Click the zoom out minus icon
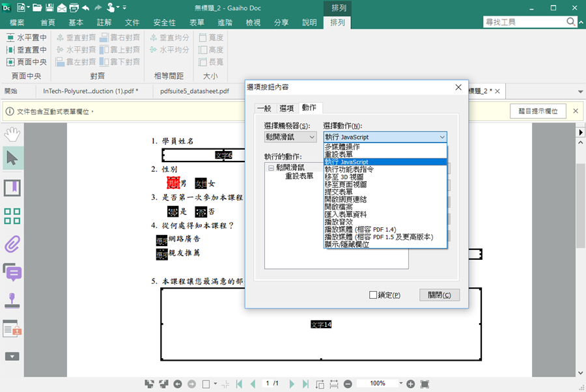The height and width of the screenshot is (392, 586). [348, 384]
